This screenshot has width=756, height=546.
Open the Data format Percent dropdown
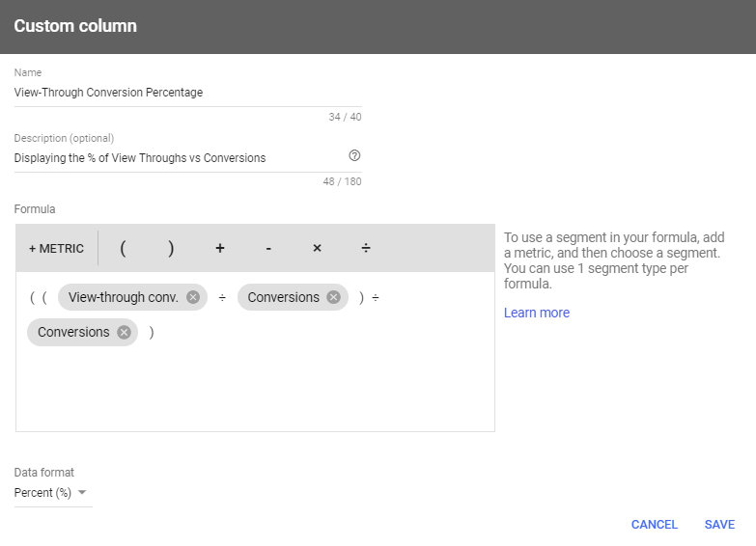click(x=53, y=493)
